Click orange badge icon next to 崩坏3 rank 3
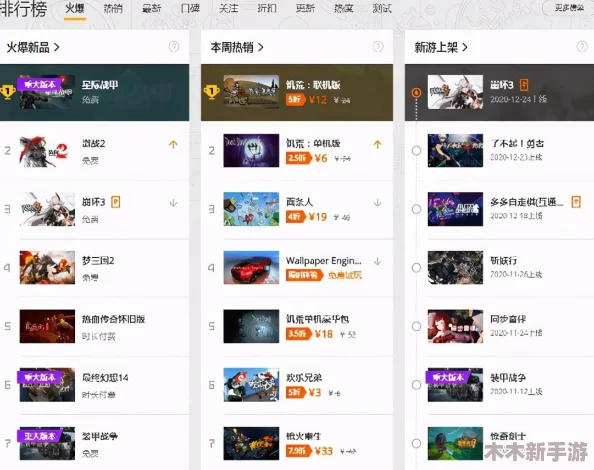This screenshot has height=470, width=594. click(x=116, y=202)
